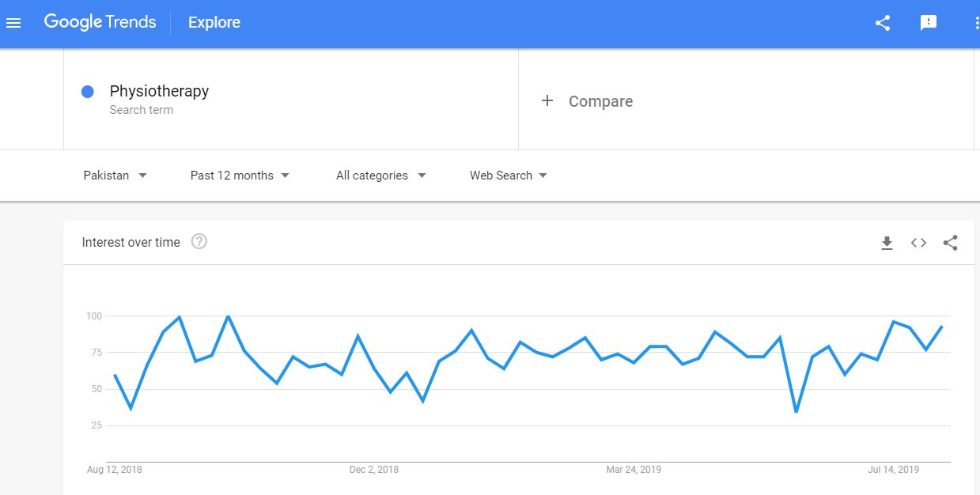Screen dimensions: 980x495
Task: Click the Compare button
Action: tap(600, 101)
